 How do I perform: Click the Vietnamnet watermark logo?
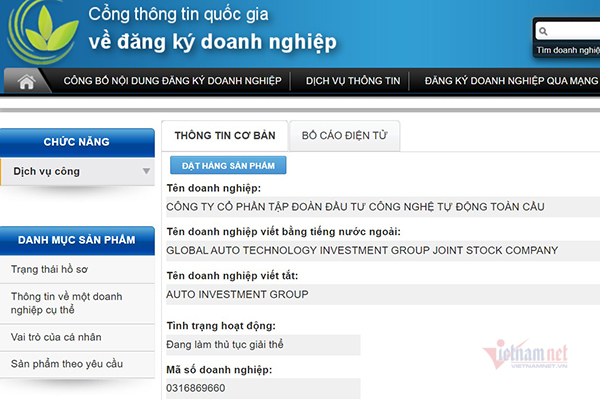pos(526,354)
